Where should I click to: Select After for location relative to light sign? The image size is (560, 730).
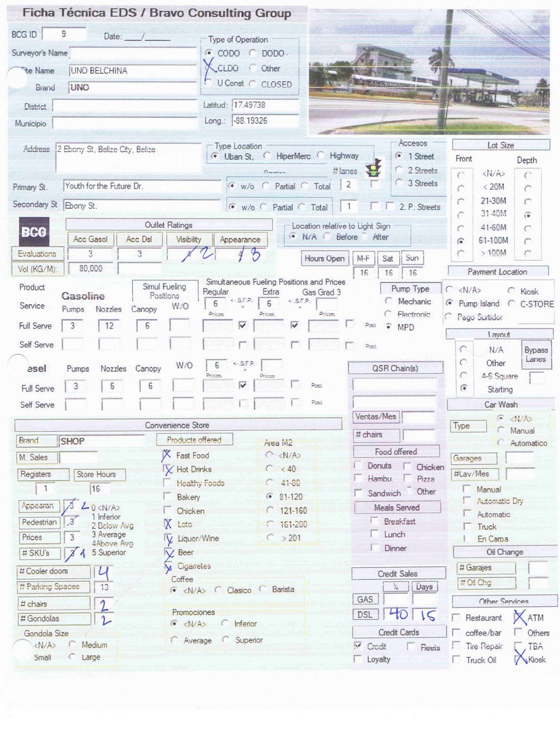tap(365, 237)
